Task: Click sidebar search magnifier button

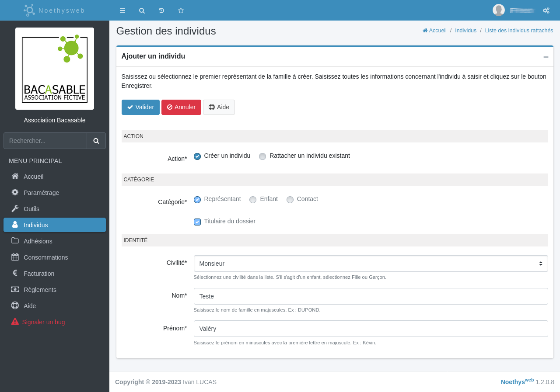Action: pos(96,141)
